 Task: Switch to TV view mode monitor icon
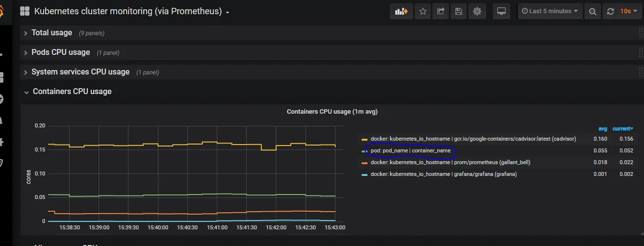click(501, 11)
